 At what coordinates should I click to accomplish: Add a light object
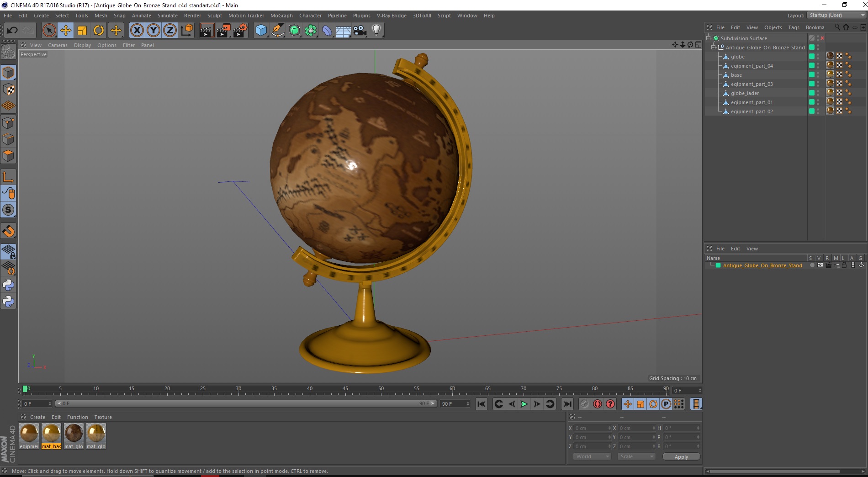pyautogui.click(x=376, y=31)
